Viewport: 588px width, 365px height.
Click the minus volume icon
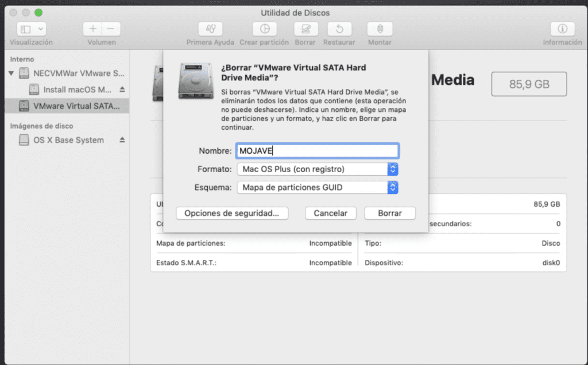[x=110, y=28]
